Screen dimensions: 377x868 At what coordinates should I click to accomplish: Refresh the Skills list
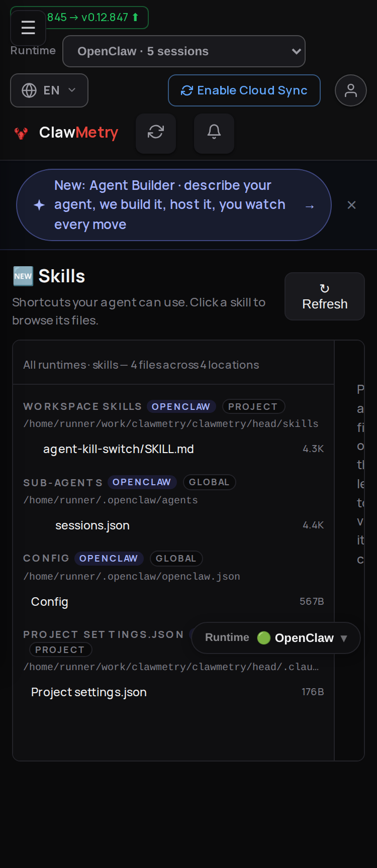pos(325,296)
